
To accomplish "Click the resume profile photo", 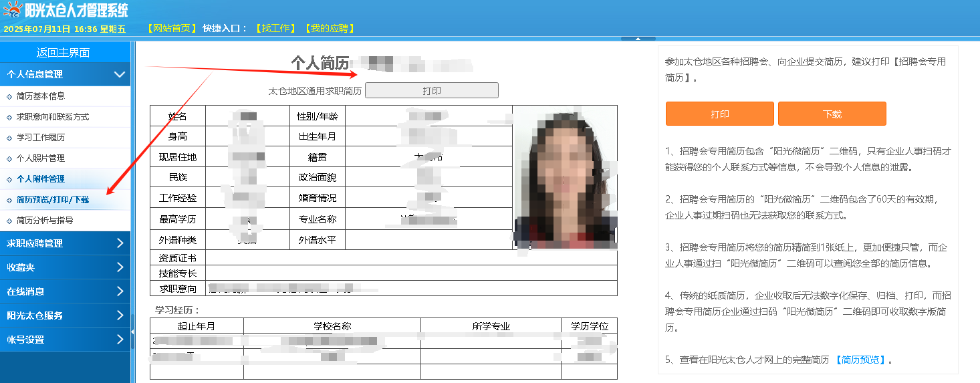I will click(565, 177).
